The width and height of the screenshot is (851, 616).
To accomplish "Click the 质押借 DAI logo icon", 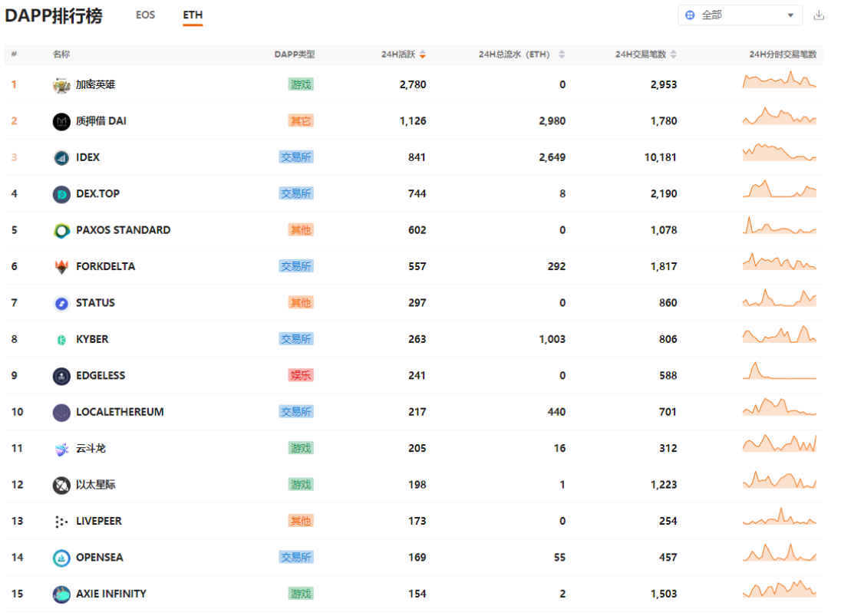I will point(61,121).
